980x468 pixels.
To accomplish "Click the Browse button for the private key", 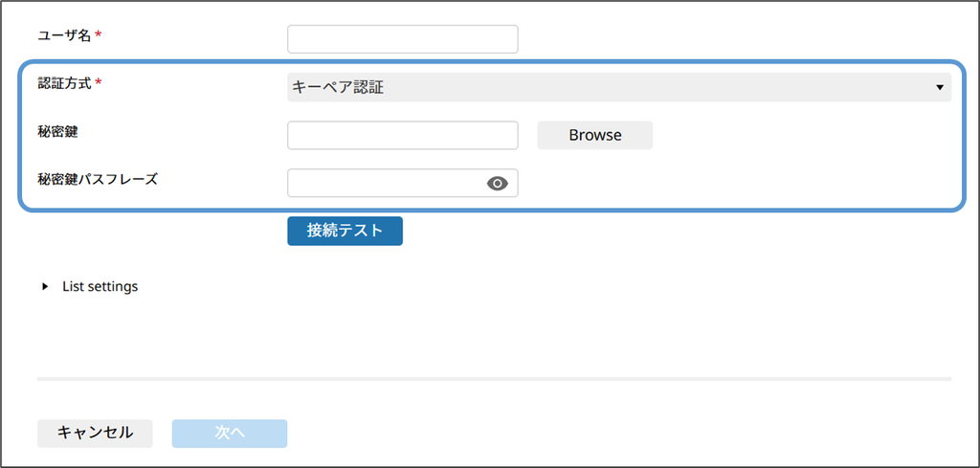I will point(594,135).
